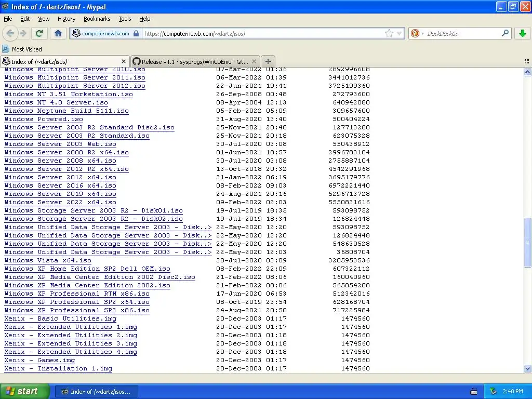532x399 pixels.
Task: Click the padlock security icon in address bar
Action: coord(136,33)
